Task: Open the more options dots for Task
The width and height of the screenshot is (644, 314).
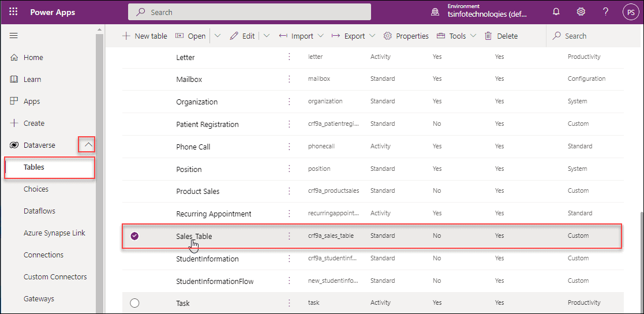Action: (x=290, y=303)
